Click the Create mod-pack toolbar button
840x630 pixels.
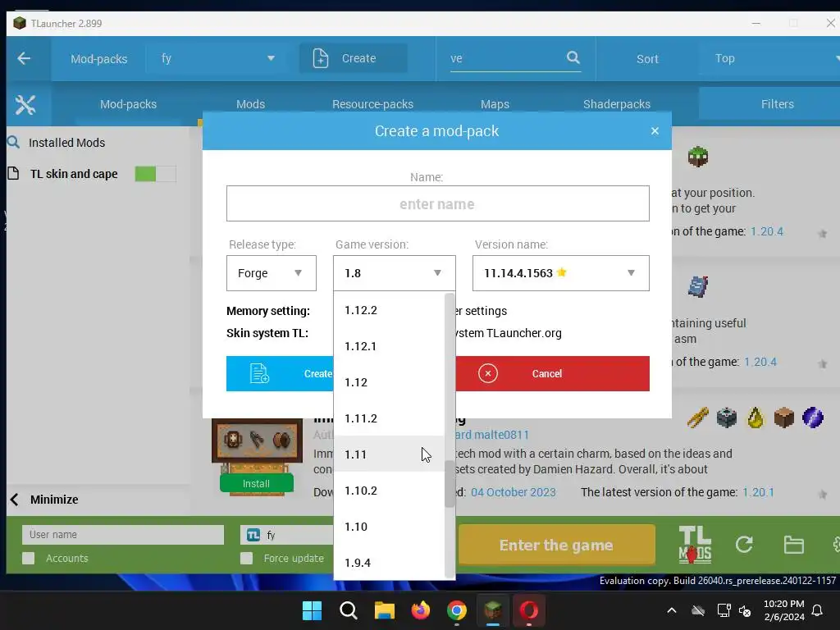(354, 58)
